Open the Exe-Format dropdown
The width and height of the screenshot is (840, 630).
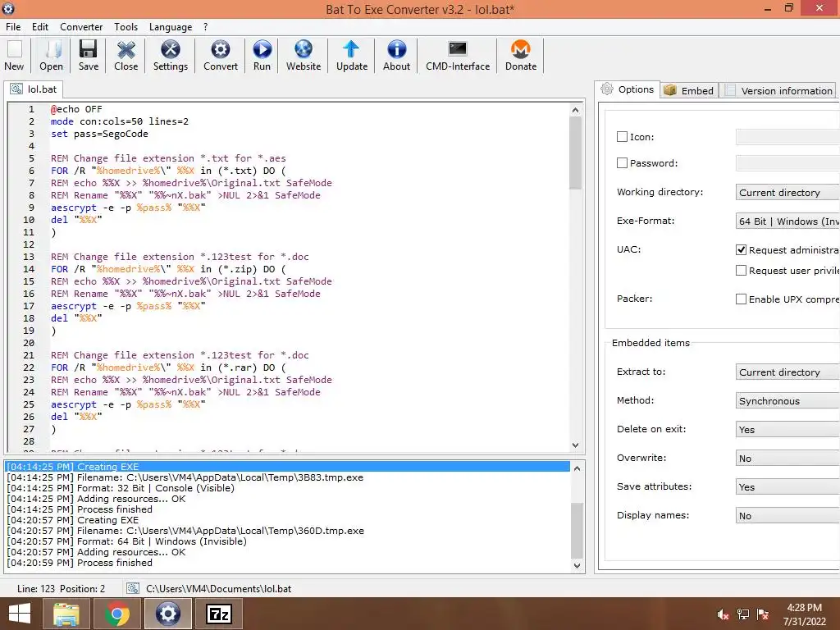(x=787, y=221)
